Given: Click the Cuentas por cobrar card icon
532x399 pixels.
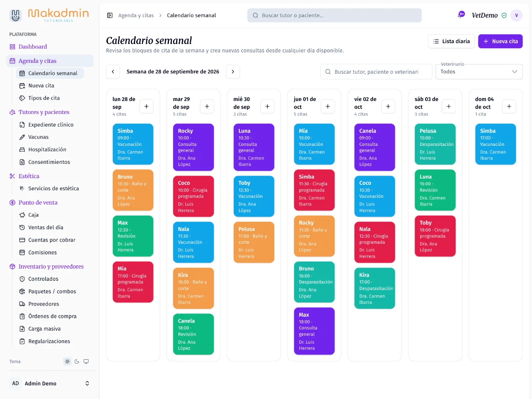Looking at the screenshot, I should click(22, 240).
